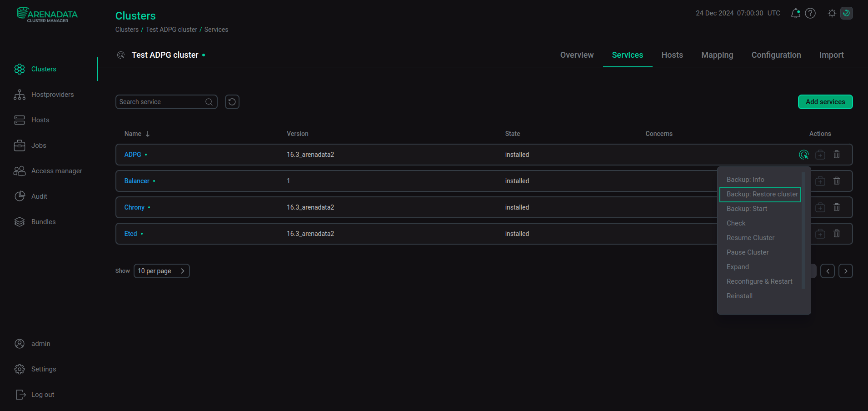The width and height of the screenshot is (868, 411).
Task: Click the cluster actions icon beside Test ADPG cluster
Action: pos(121,55)
